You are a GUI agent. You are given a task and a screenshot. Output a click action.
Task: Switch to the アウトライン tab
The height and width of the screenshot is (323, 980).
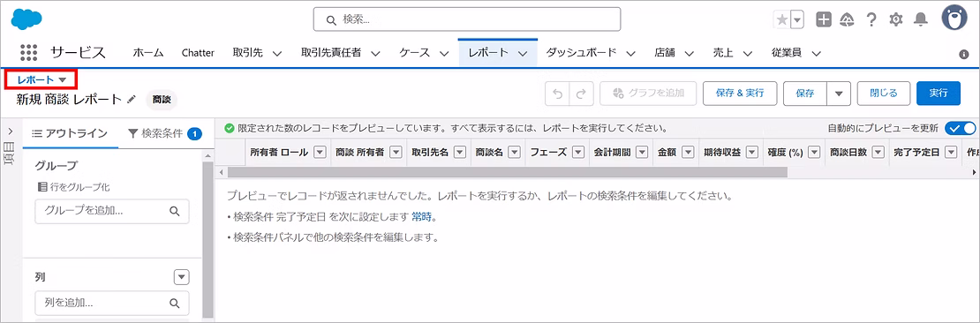tap(70, 132)
